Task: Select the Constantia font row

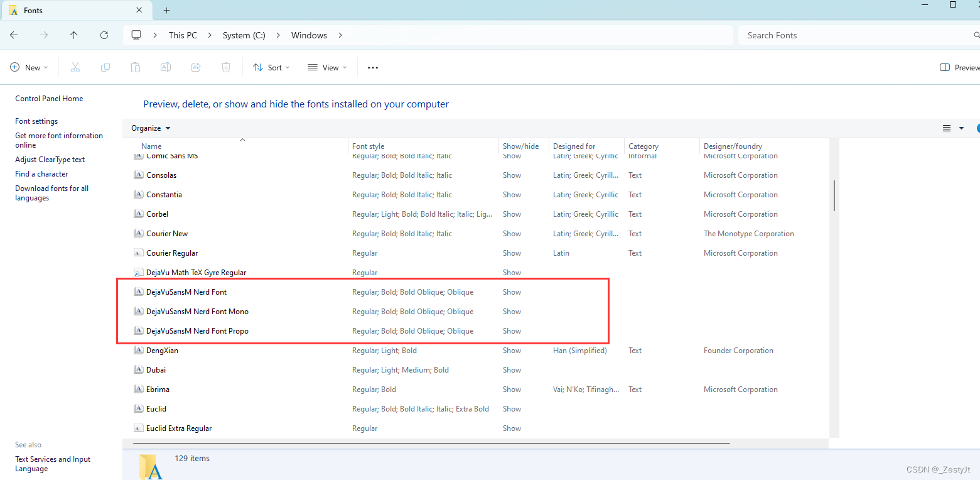Action: pos(476,195)
